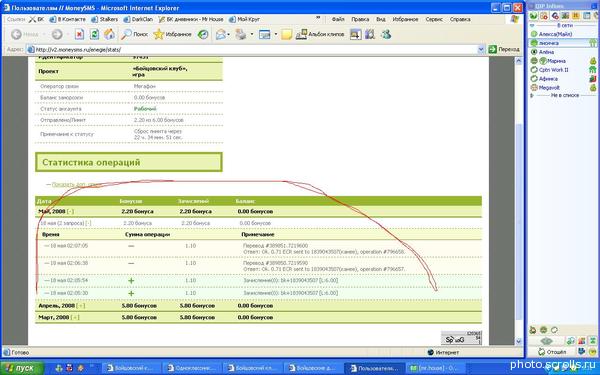Click the Статистика операций heading
The height and width of the screenshot is (375, 600).
point(91,162)
